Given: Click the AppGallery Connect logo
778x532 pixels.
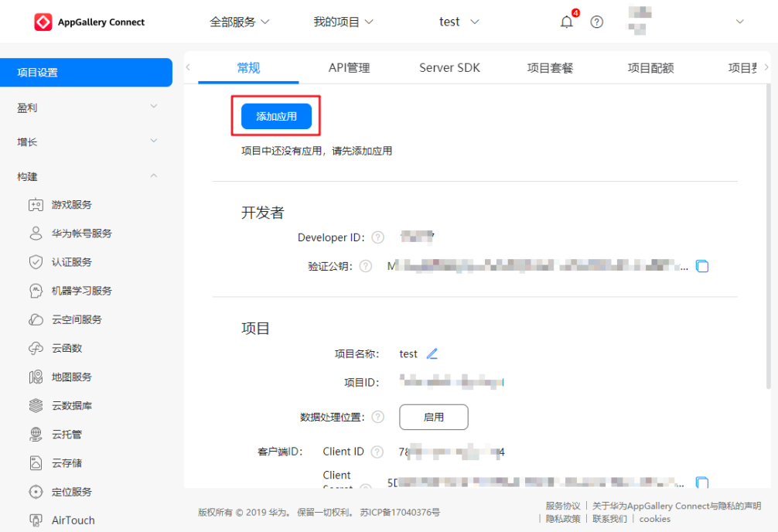Looking at the screenshot, I should pos(89,22).
